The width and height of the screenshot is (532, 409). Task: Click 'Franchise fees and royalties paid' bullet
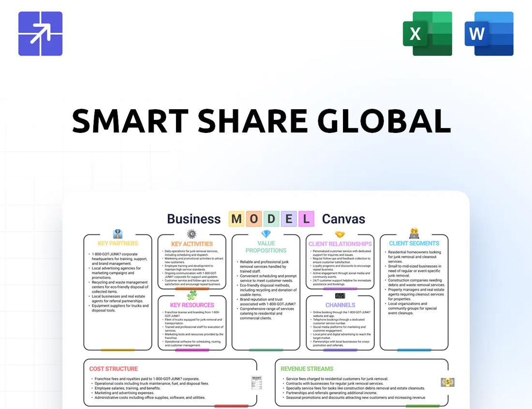tap(147, 379)
